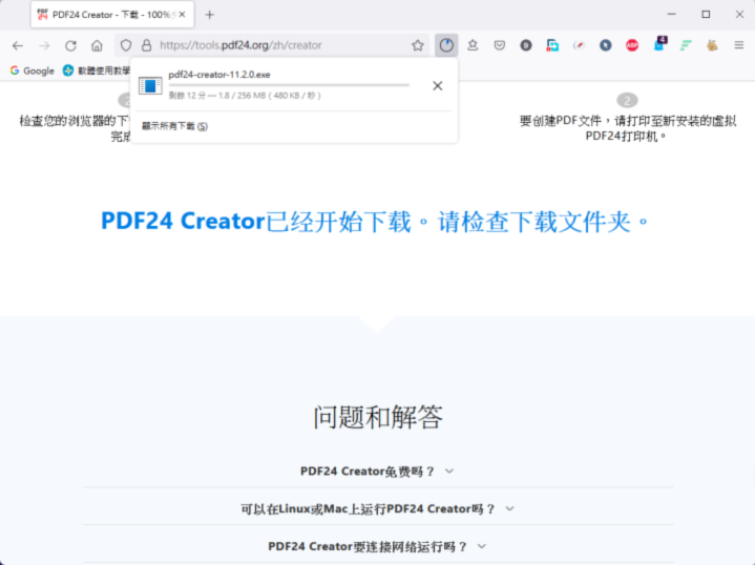755x567 pixels.
Task: Expand '要连接网络运行吗？' question
Action: point(377,546)
